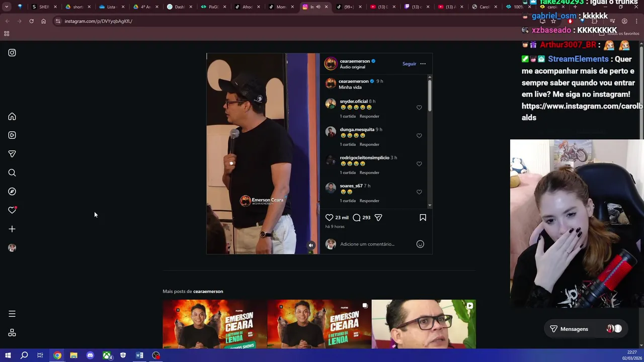The height and width of the screenshot is (362, 644).
Task: Reply to rodrigocleitonsimplicio's comment
Action: (x=369, y=172)
